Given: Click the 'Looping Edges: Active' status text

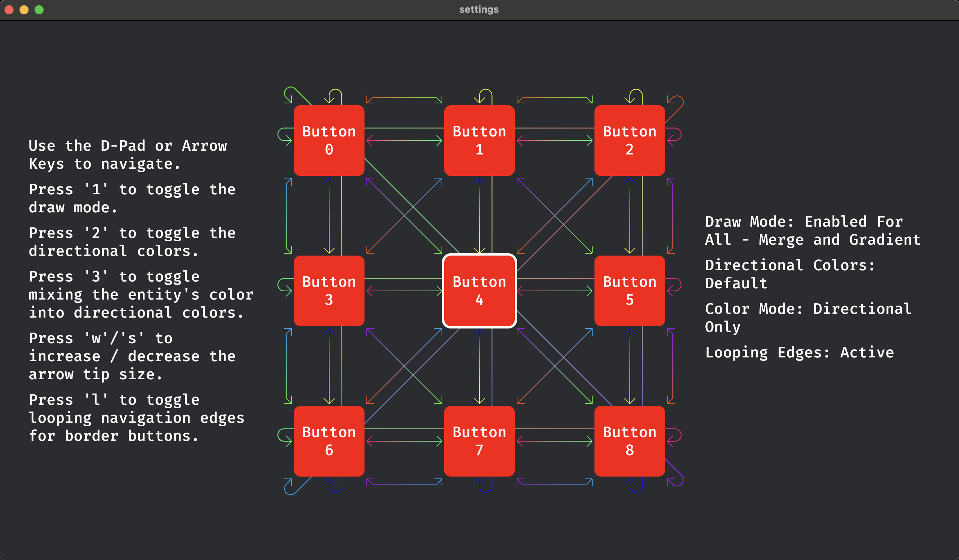Looking at the screenshot, I should (799, 353).
